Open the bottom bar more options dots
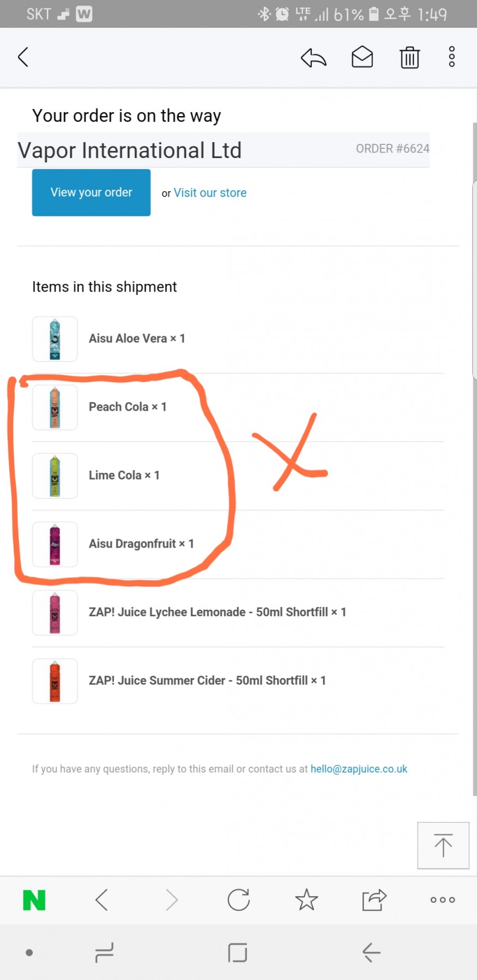The image size is (477, 980). pyautogui.click(x=442, y=900)
